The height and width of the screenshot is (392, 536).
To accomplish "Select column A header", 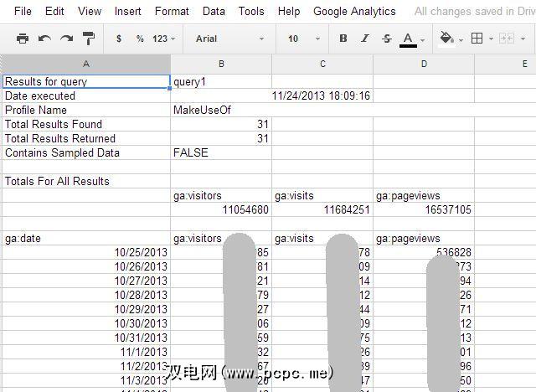I will click(x=86, y=64).
